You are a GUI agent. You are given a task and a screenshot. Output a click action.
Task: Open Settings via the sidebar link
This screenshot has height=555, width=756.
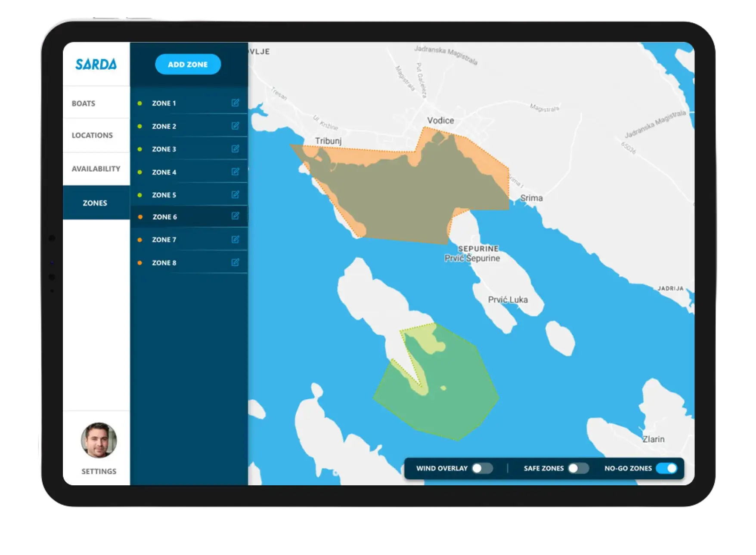pyautogui.click(x=98, y=471)
